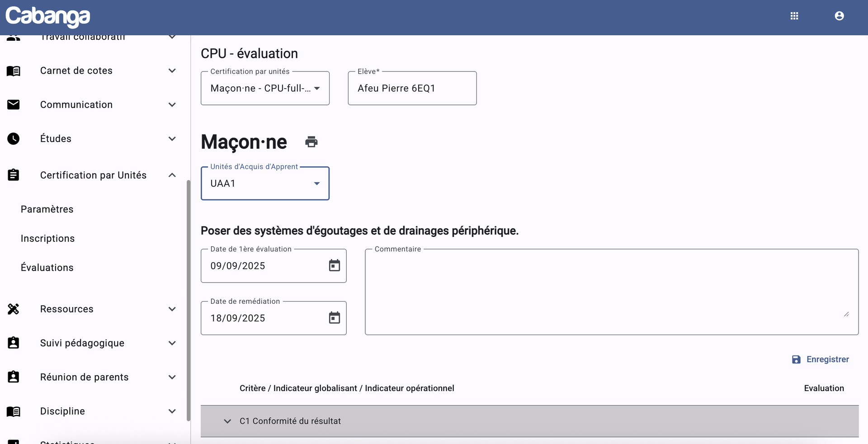The width and height of the screenshot is (868, 444).
Task: Click the Communication envelope icon
Action: (x=14, y=105)
